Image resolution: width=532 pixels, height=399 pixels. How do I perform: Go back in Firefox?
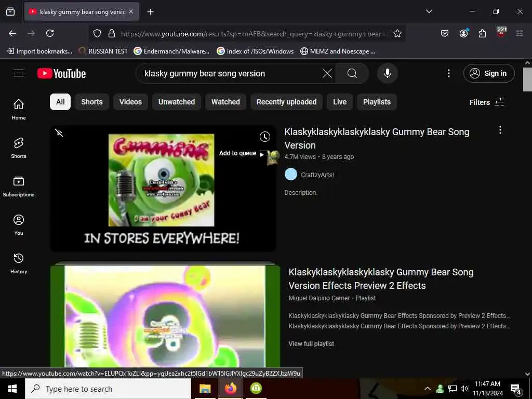[12, 33]
